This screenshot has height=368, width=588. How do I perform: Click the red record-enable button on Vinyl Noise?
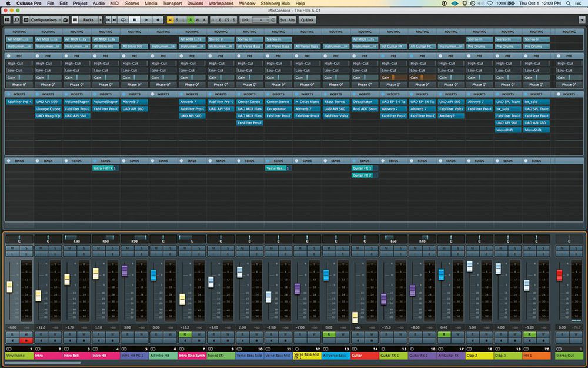pyautogui.click(x=26, y=340)
